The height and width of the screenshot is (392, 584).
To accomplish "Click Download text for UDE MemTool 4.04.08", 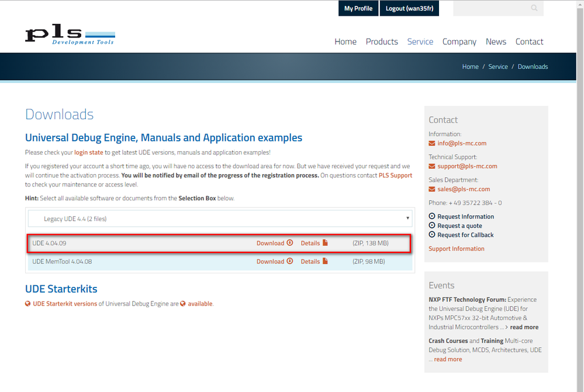I will (271, 262).
